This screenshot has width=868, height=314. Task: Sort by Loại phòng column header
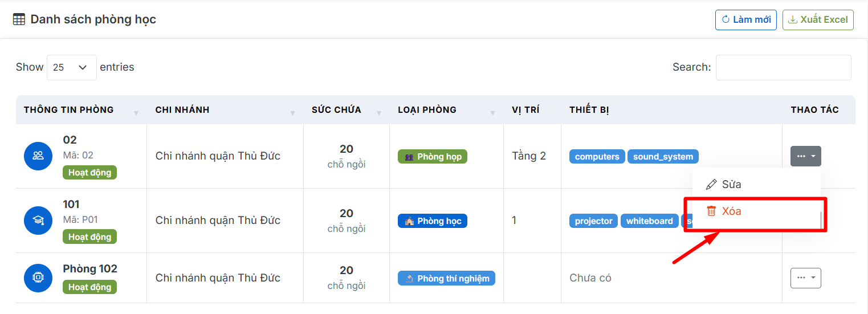pyautogui.click(x=427, y=110)
